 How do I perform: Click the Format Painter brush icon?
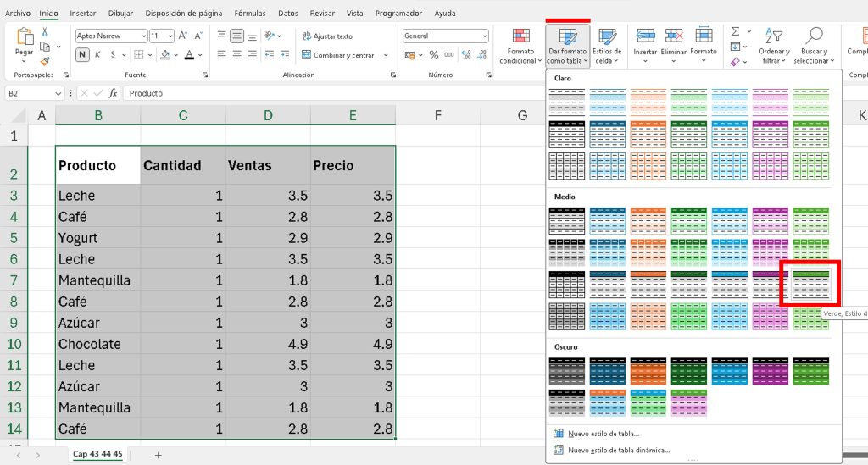pos(46,60)
